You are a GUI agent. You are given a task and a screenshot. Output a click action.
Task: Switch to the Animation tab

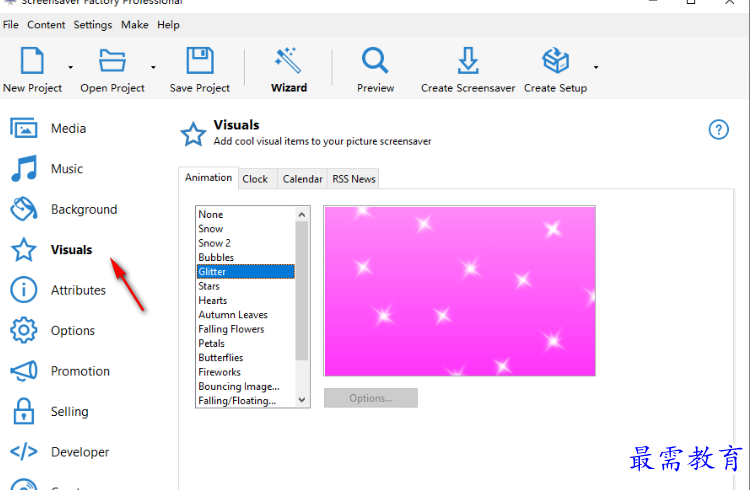(x=208, y=178)
